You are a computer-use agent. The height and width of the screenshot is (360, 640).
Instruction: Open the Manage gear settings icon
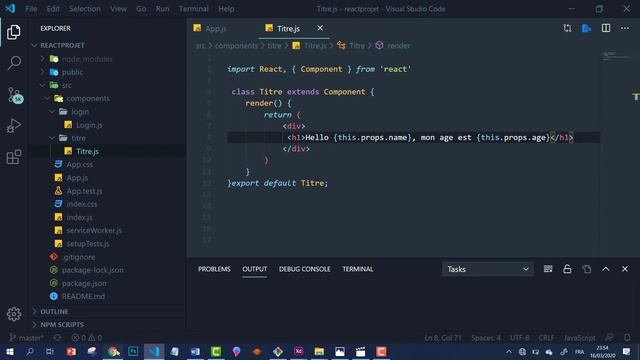click(14, 313)
